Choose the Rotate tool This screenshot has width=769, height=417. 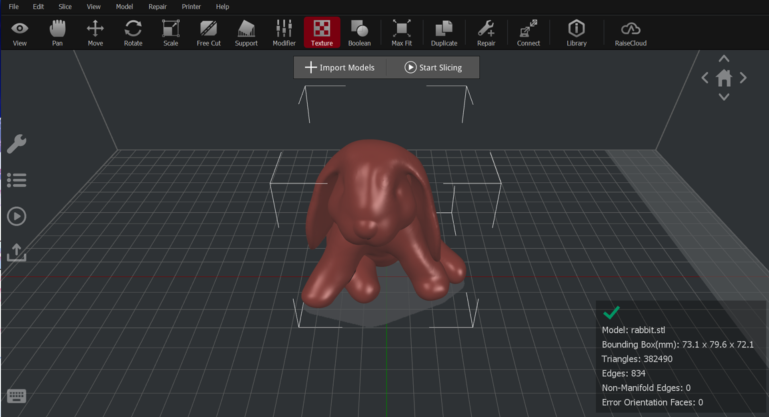(x=133, y=32)
